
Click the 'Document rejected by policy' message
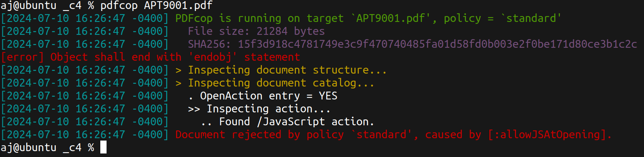tap(260, 135)
